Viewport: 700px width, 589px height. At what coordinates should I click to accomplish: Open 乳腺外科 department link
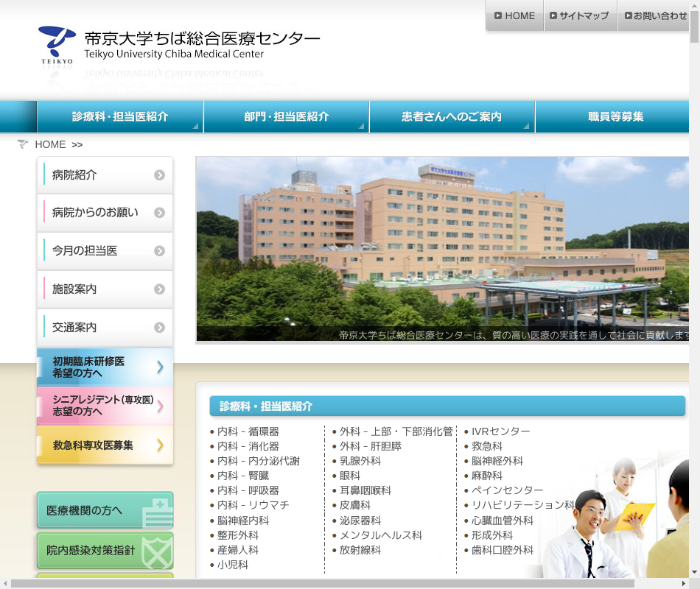tap(360, 461)
